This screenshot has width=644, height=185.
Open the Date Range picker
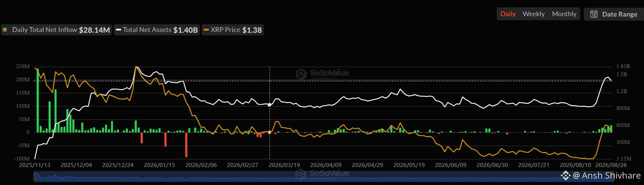coord(614,14)
